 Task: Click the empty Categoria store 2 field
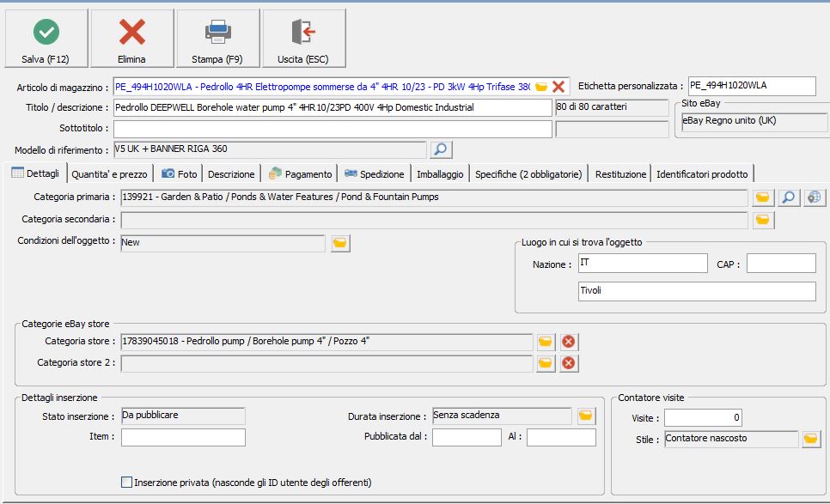[327, 363]
